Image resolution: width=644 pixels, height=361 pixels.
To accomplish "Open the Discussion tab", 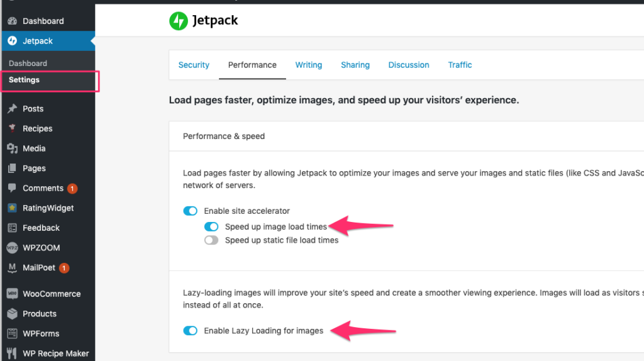I will point(409,65).
